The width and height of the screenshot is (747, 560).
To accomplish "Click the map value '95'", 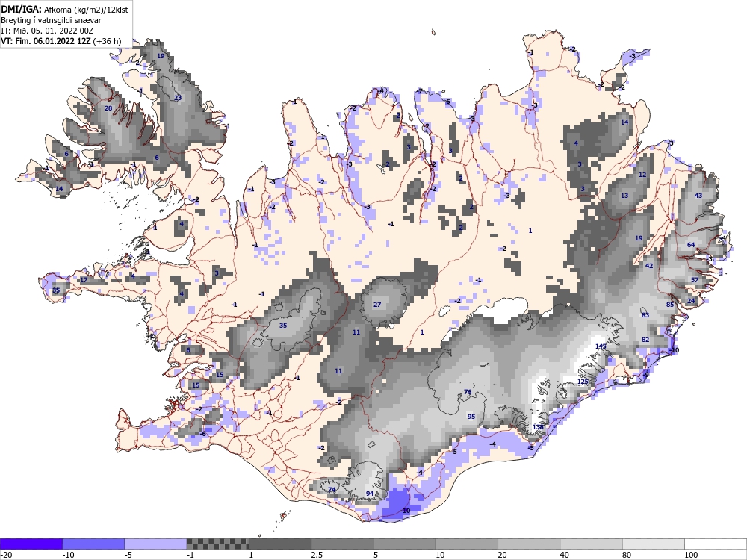I will pyautogui.click(x=471, y=416).
